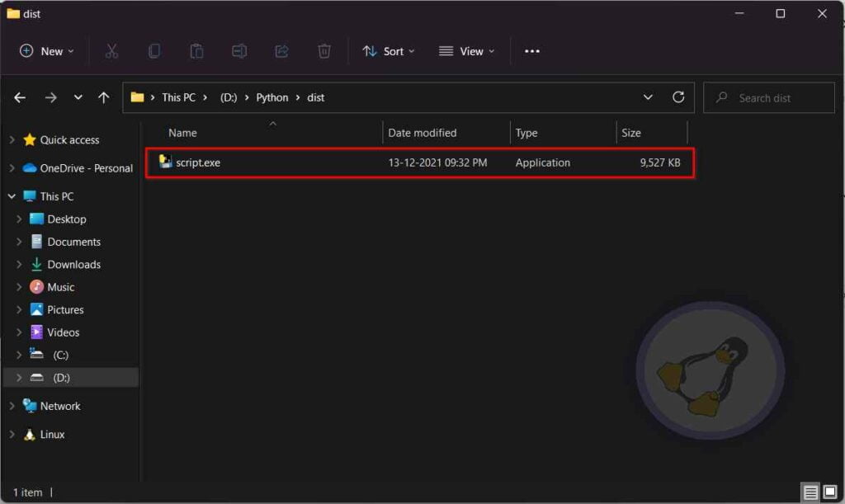Cut the selected file using scissors icon
845x504 pixels.
(112, 50)
